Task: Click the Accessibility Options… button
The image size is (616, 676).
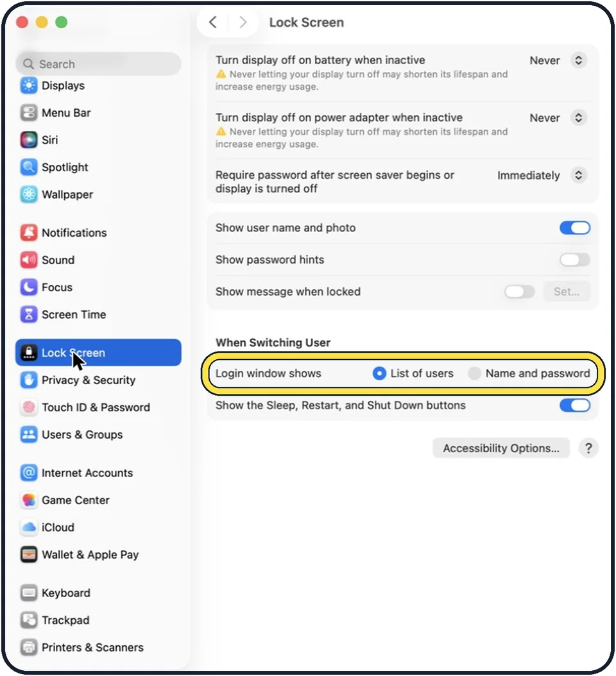Action: click(x=501, y=448)
